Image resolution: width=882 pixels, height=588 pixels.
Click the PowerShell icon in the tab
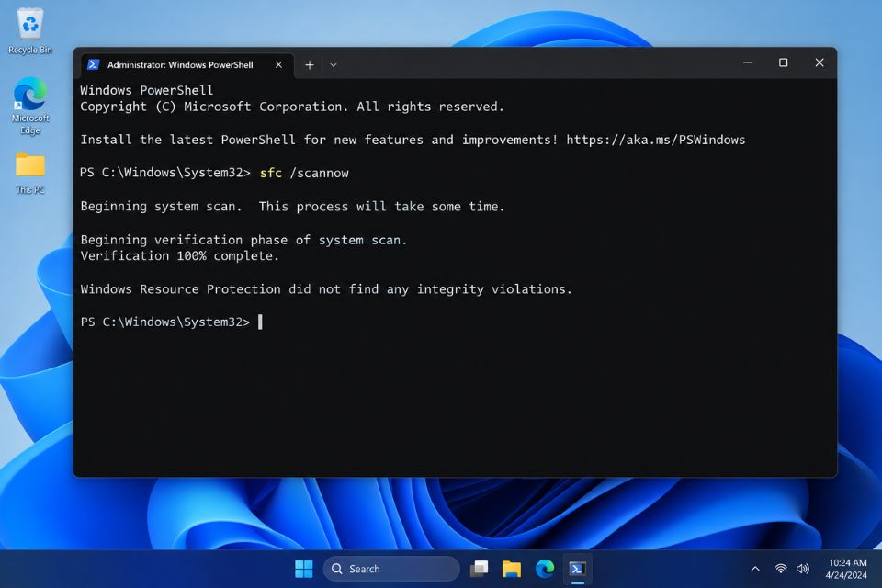click(94, 64)
